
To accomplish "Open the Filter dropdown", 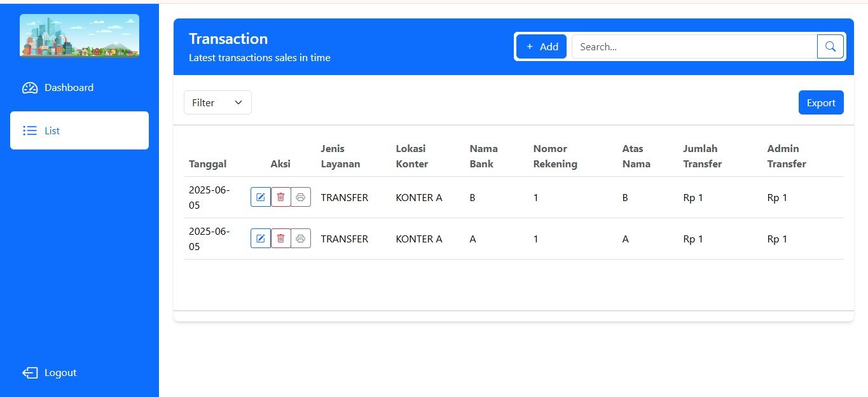I will (x=217, y=102).
